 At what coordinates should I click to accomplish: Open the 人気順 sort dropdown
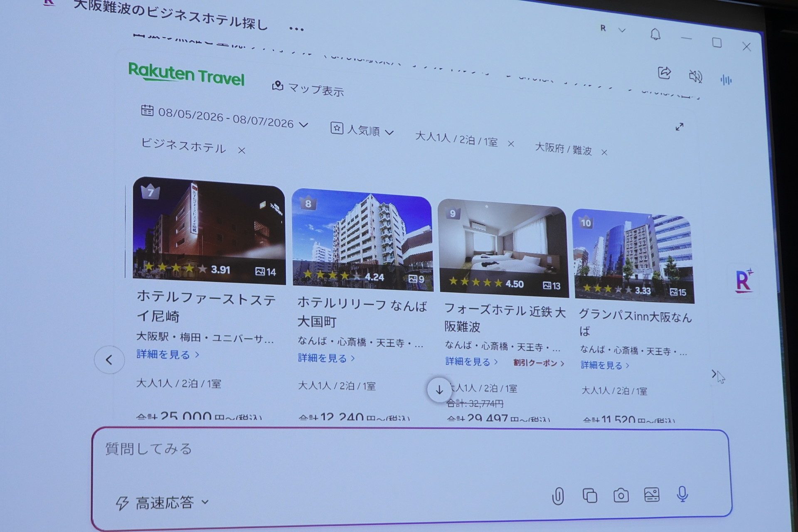(x=362, y=130)
